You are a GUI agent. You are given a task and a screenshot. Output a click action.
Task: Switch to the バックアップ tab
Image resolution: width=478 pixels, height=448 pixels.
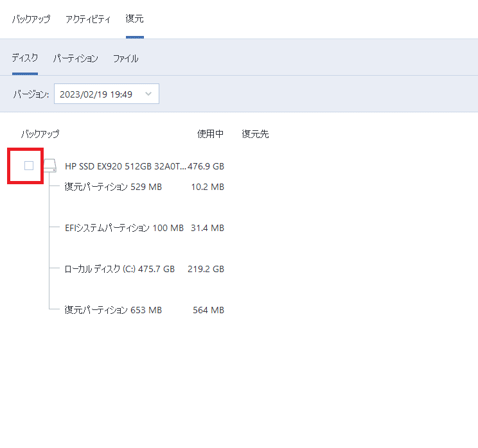click(x=31, y=19)
